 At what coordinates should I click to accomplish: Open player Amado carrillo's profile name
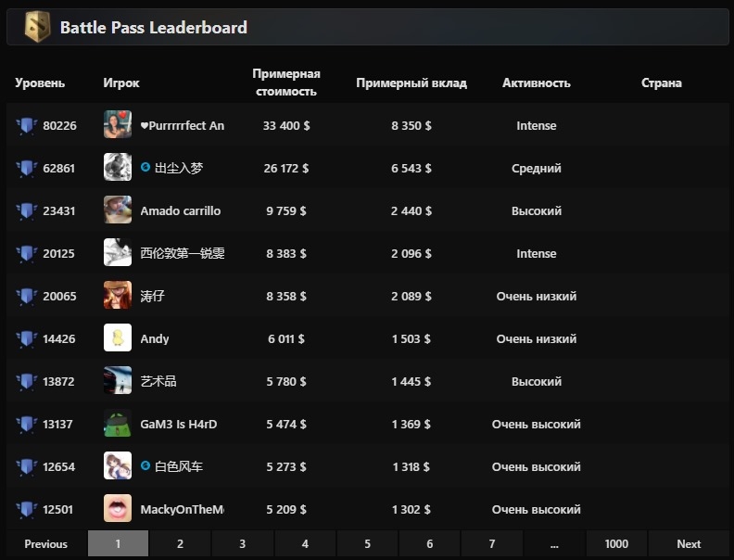coord(180,210)
